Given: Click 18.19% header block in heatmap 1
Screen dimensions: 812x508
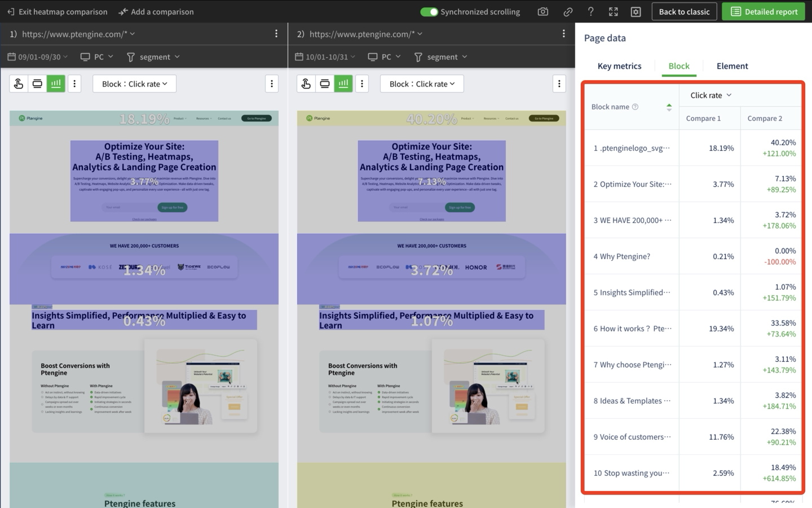Looking at the screenshot, I should point(144,119).
